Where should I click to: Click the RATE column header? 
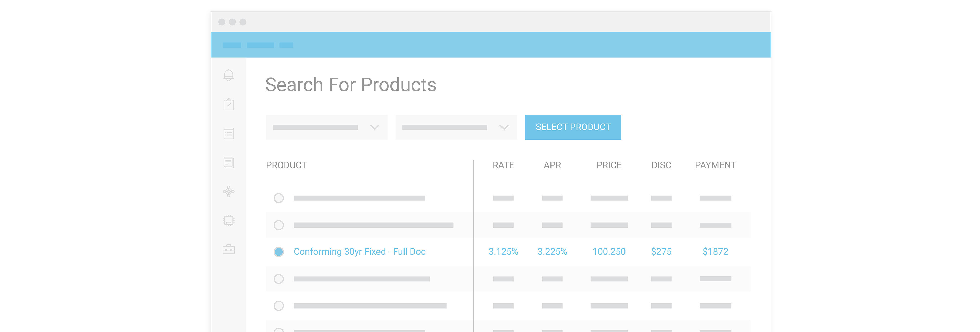coord(503,165)
